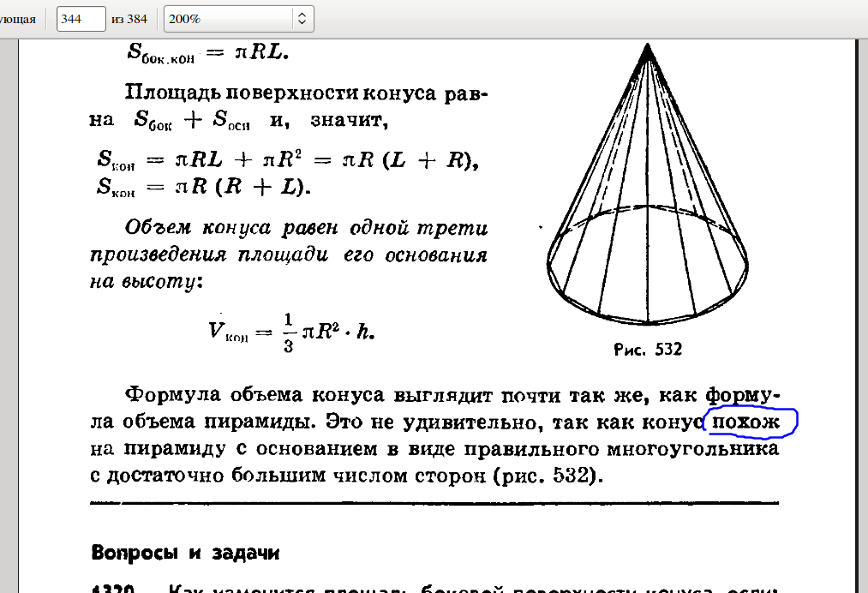The width and height of the screenshot is (868, 593).
Task: Click the page number field showing 344
Action: click(x=81, y=19)
